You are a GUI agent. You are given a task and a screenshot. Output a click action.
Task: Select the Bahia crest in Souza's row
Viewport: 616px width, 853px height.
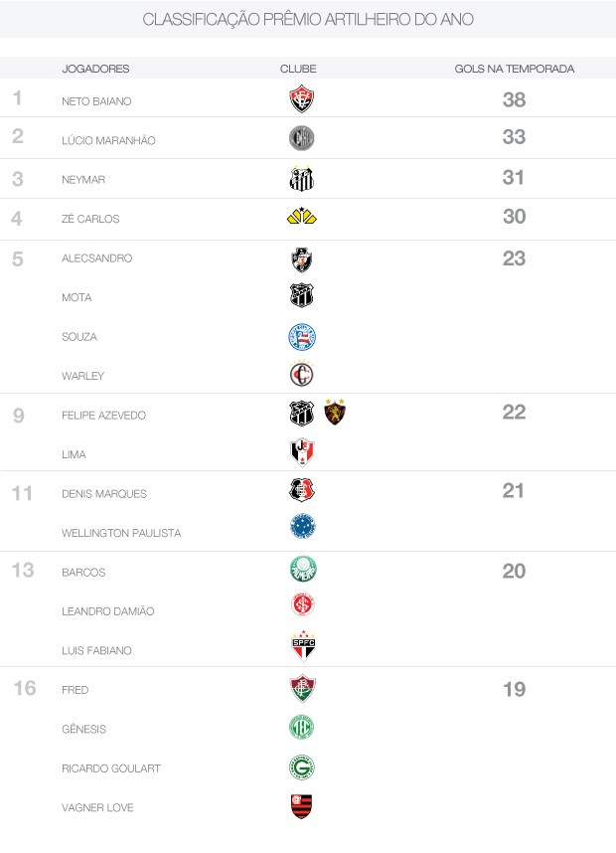click(x=301, y=337)
